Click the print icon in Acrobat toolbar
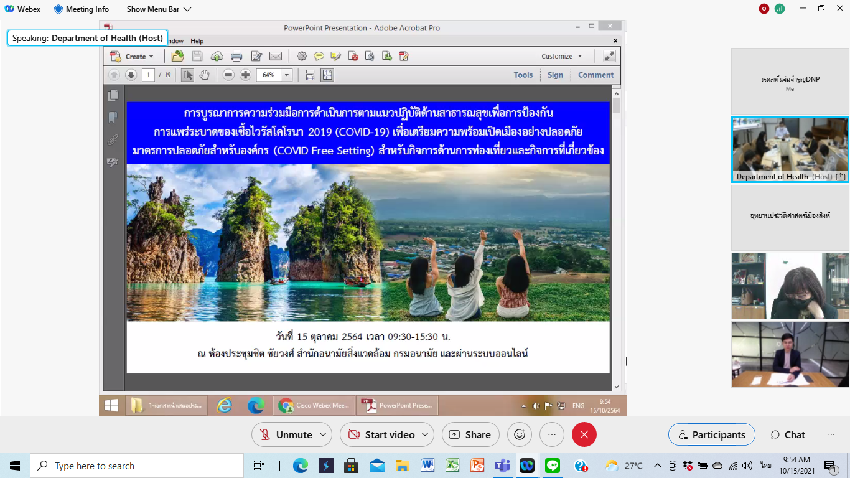Screen dimensions: 850x478 pyautogui.click(x=236, y=57)
